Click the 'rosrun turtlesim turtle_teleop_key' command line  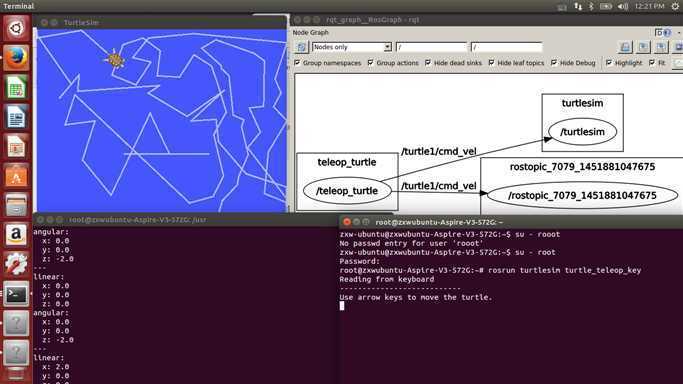coord(565,270)
